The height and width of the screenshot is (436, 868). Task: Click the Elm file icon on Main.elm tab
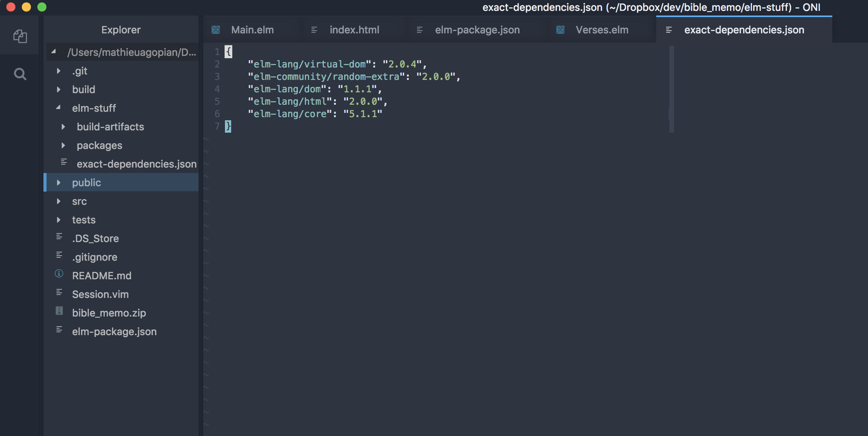point(216,29)
